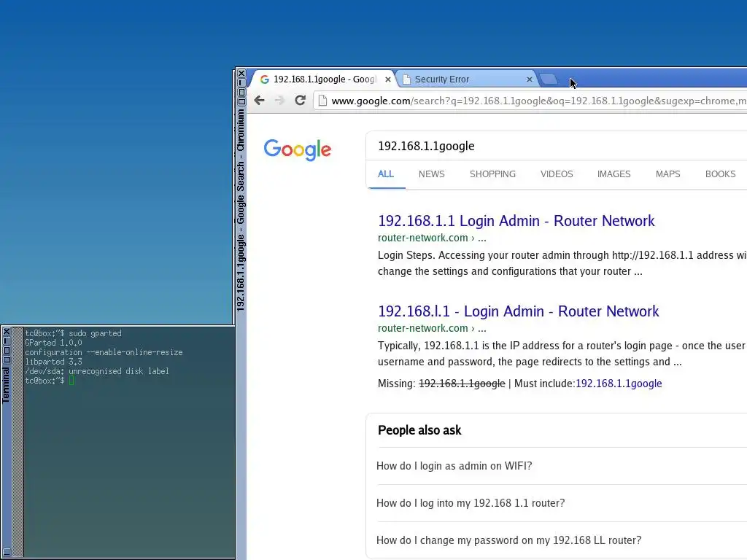Click the Chromium address bar URL
Screen dimensions: 747x560
538,101
